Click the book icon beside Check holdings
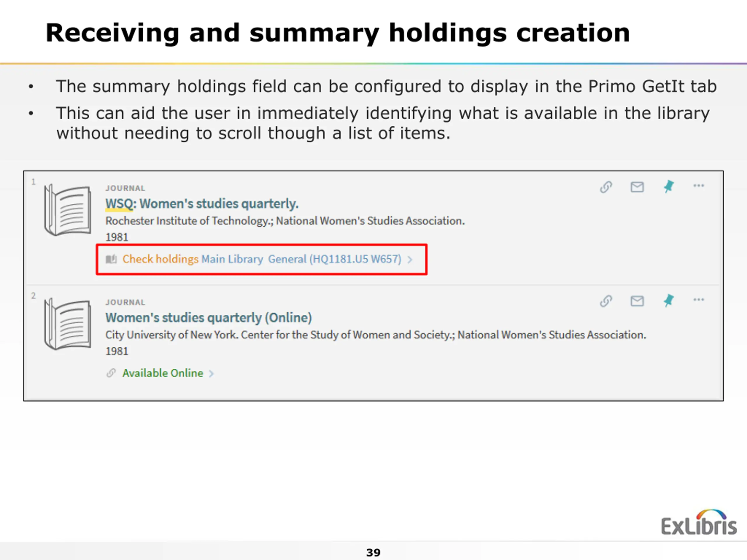The height and width of the screenshot is (560, 747). [111, 259]
